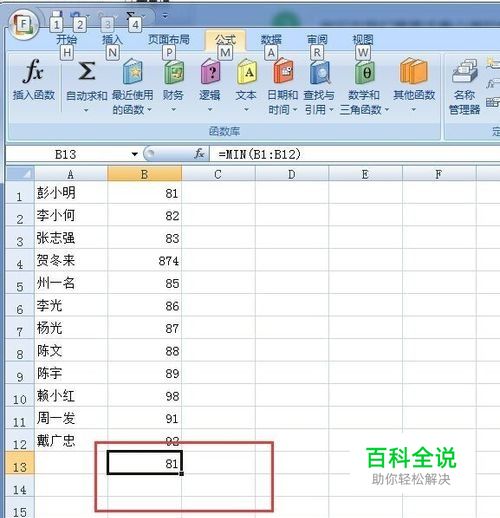The image size is (500, 518).
Task: Select column D header
Action: [x=292, y=174]
